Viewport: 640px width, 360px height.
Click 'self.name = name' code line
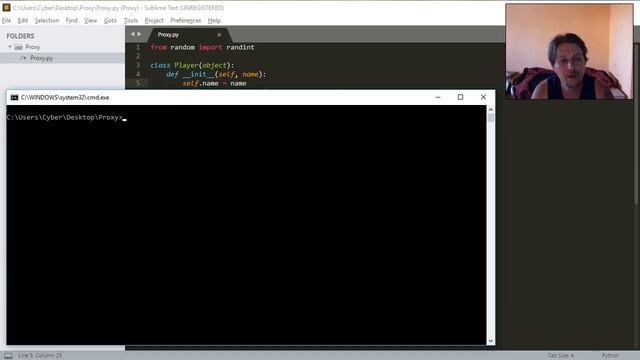(215, 83)
